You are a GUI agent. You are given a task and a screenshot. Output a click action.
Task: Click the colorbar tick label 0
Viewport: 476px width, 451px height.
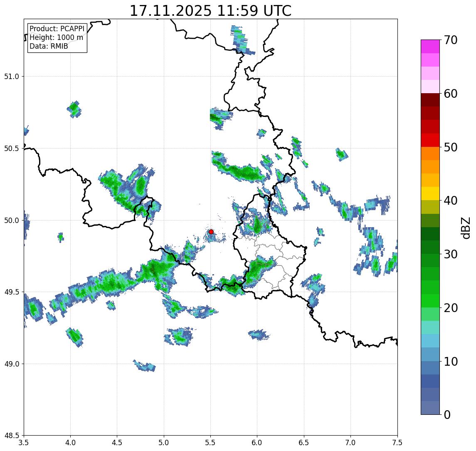click(x=447, y=414)
